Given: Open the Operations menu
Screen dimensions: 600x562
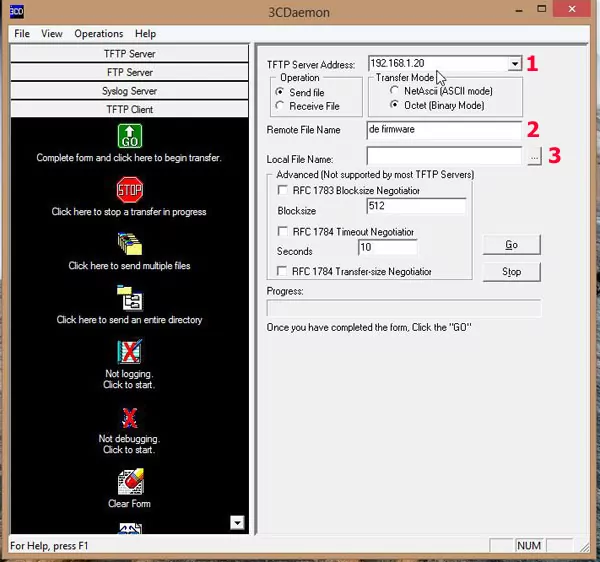Looking at the screenshot, I should (98, 34).
